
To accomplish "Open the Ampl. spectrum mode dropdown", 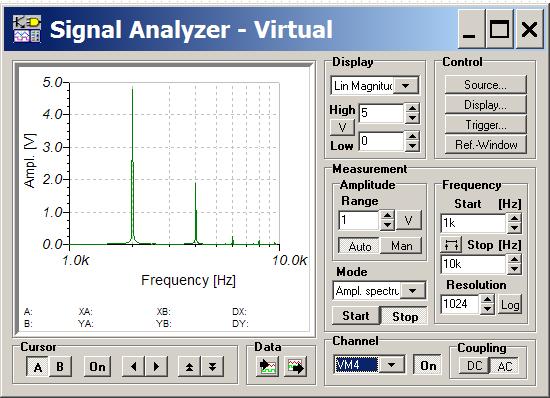I will [412, 291].
